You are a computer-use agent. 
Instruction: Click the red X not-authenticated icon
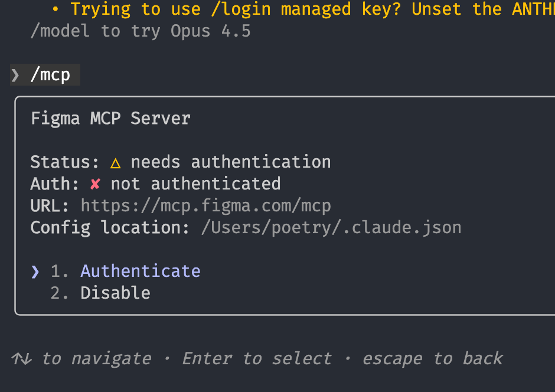(x=95, y=184)
